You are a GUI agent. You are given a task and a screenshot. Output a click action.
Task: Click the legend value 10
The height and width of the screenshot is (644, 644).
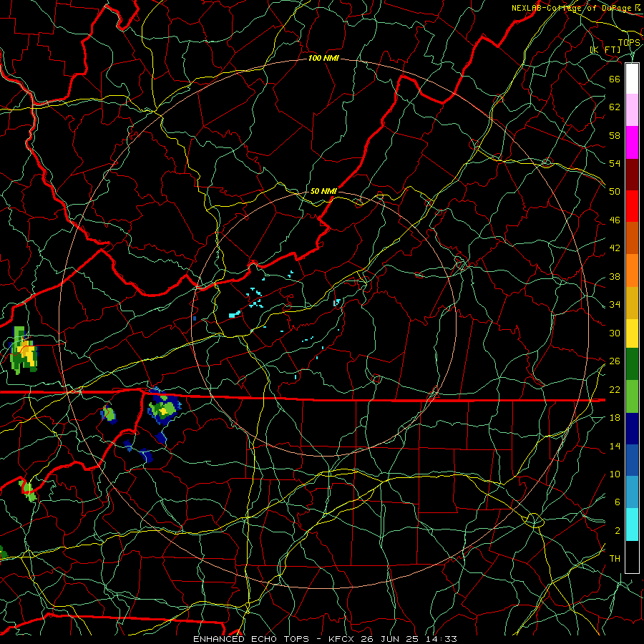coord(615,474)
